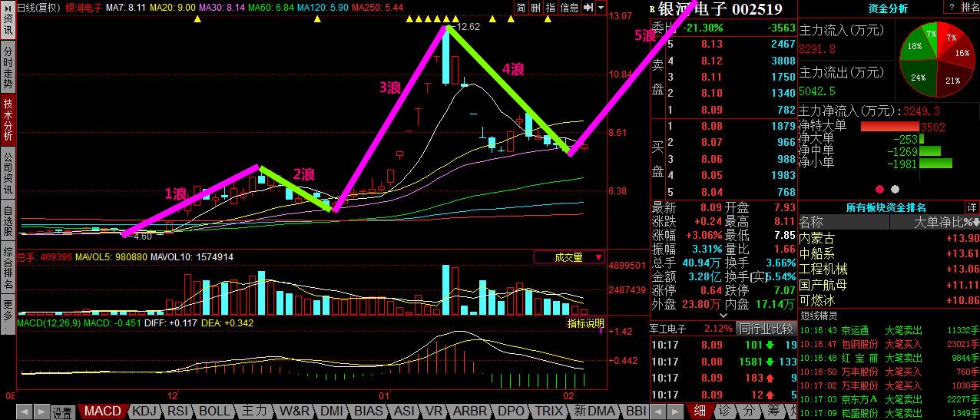Image resolution: width=980 pixels, height=420 pixels.
Task: Click the R marker beside 银河电子
Action: pyautogui.click(x=653, y=10)
